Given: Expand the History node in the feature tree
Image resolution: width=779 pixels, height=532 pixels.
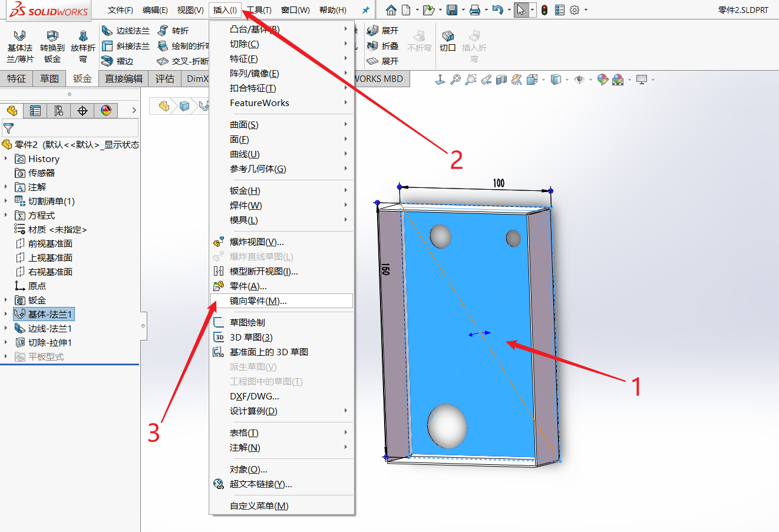Looking at the screenshot, I should pos(6,158).
